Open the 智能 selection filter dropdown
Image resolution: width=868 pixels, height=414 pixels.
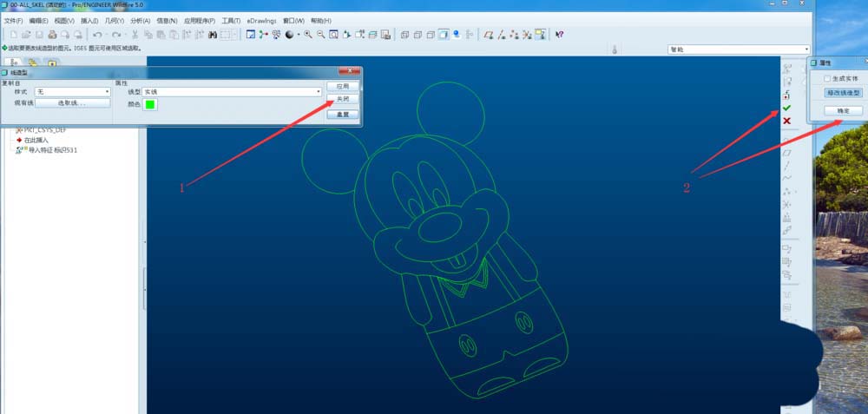(x=739, y=49)
